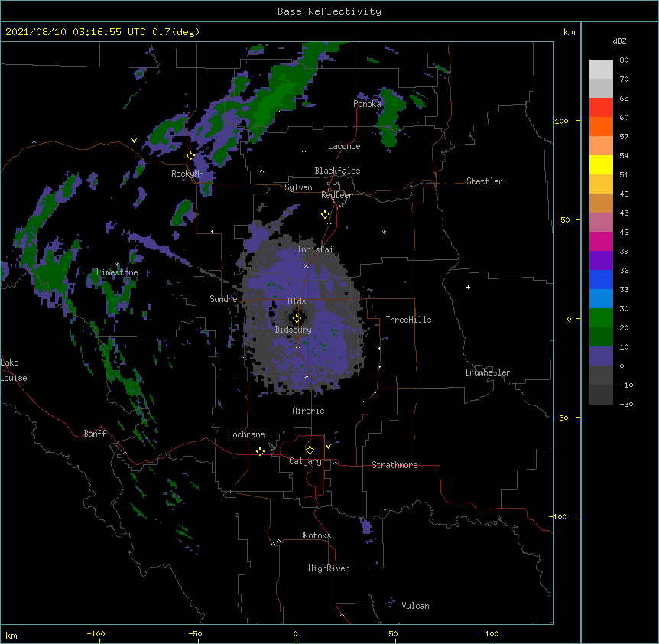Select the Limestone label
659x644 pixels.
[117, 272]
